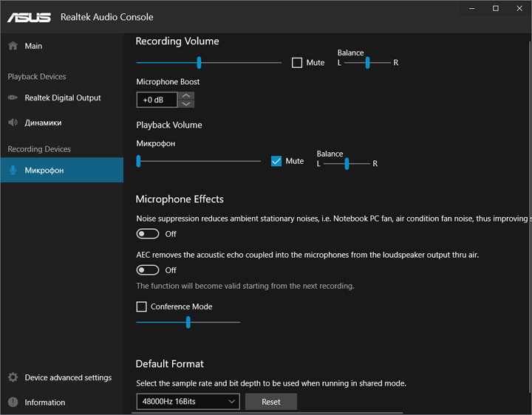
Task: Click the Recording Volume slider handle
Action: coord(199,63)
